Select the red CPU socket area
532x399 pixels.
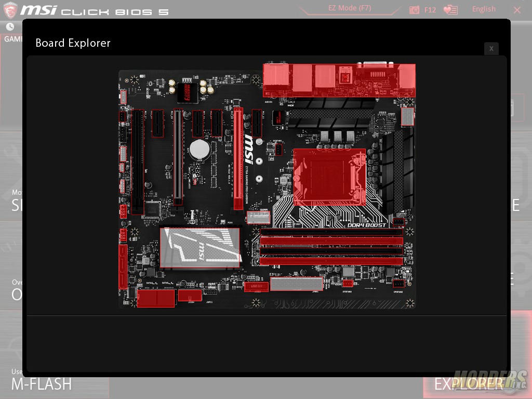329,177
